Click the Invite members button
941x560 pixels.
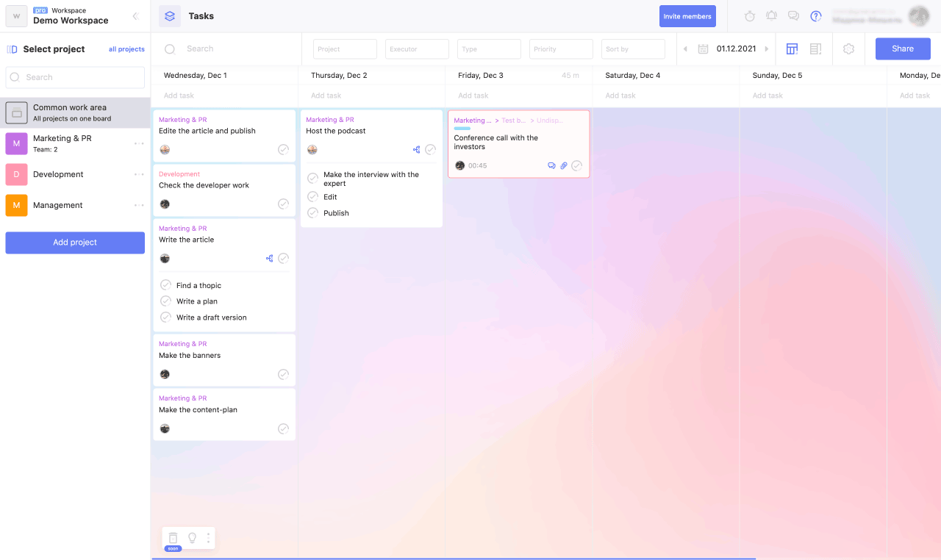point(687,16)
